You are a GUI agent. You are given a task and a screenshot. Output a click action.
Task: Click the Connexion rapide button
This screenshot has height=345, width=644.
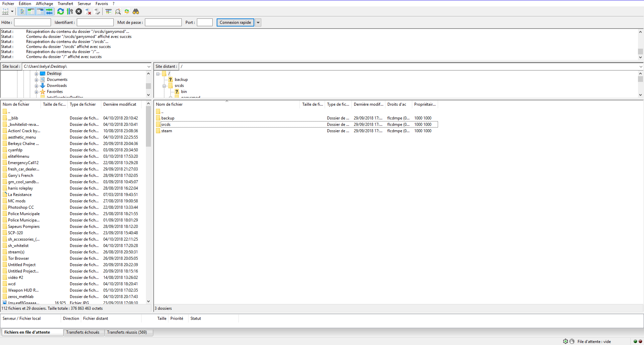[235, 22]
